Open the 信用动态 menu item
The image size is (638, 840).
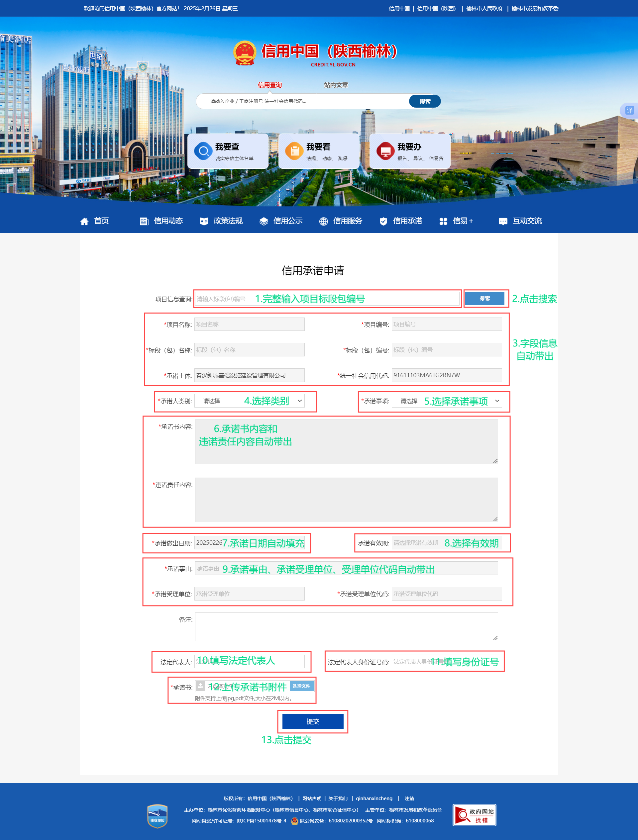(168, 221)
